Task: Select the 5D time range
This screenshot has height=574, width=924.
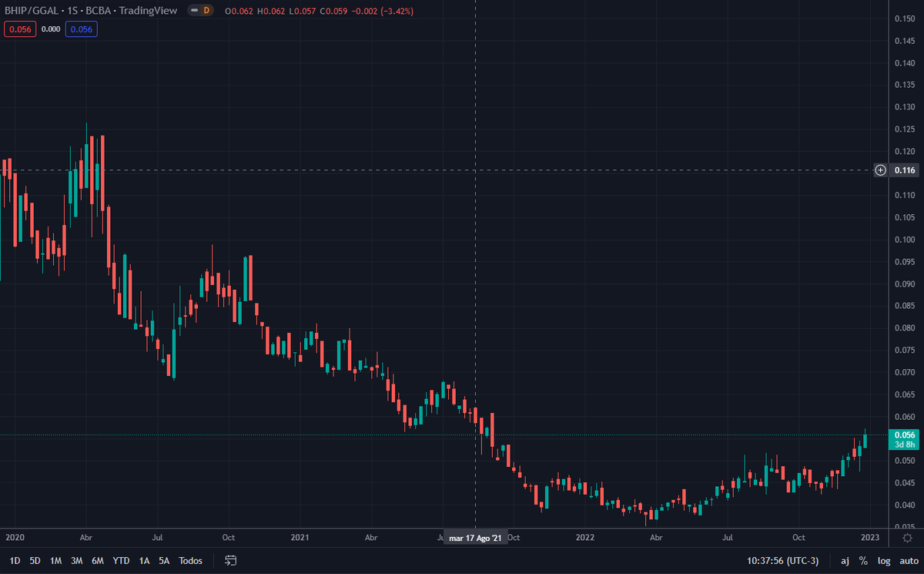Action: 35,561
